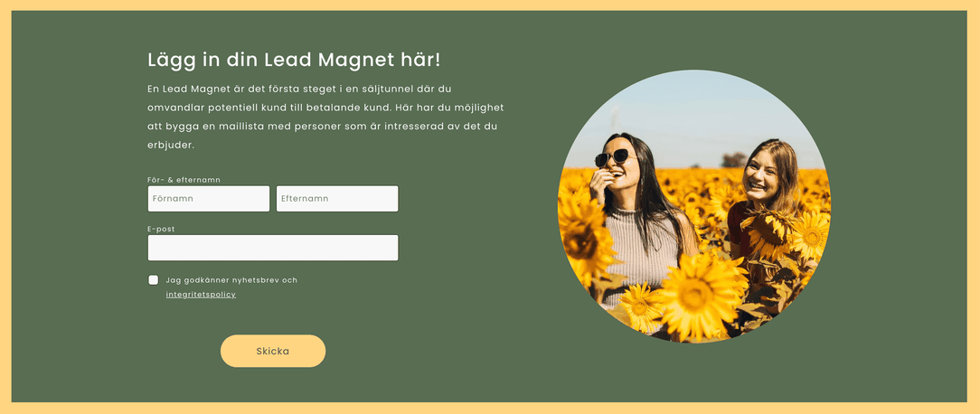Click the text Jag godkänner nyhetsbrev och
This screenshot has height=414, width=980.
tap(231, 280)
